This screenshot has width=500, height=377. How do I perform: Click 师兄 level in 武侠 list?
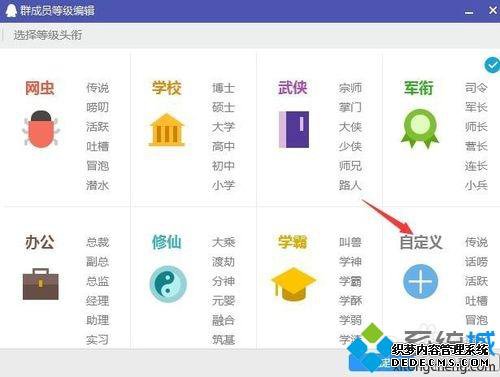(350, 166)
